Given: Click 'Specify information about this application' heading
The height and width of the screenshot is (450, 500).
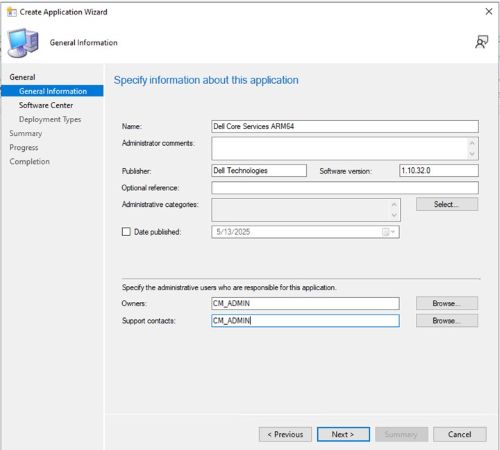Looking at the screenshot, I should click(x=206, y=80).
